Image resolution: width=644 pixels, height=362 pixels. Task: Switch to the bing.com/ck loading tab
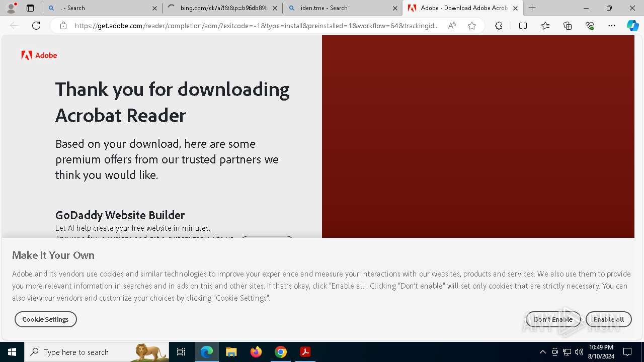point(222,8)
